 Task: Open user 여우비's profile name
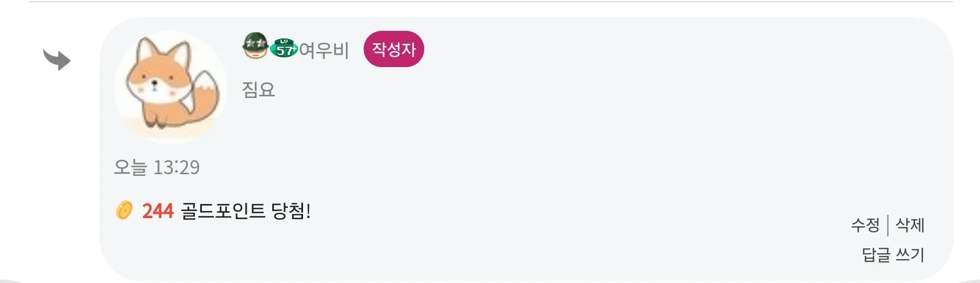324,50
